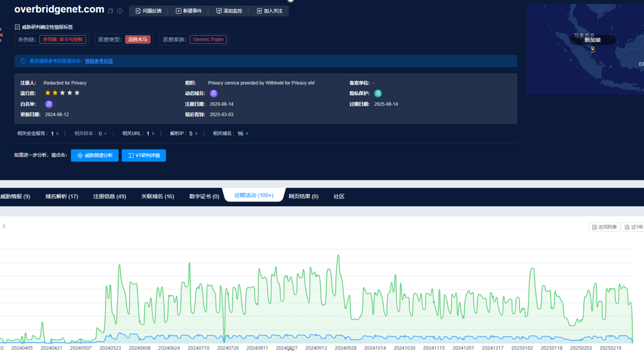Click 加入关注 to follow this domain
This screenshot has height=351, width=644.
coord(269,11)
